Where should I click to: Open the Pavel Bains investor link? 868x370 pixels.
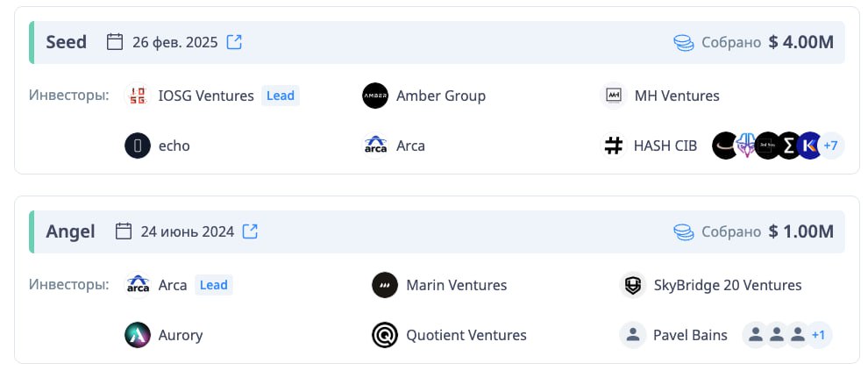pyautogui.click(x=690, y=335)
